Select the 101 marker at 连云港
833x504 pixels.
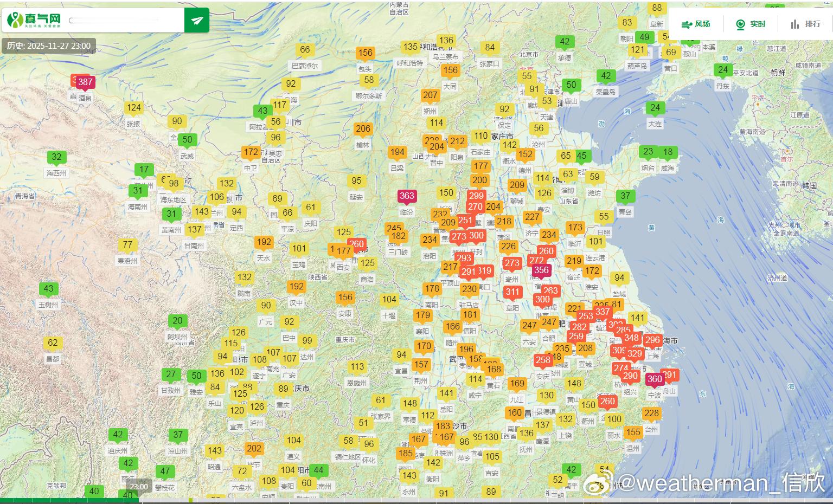click(x=595, y=241)
